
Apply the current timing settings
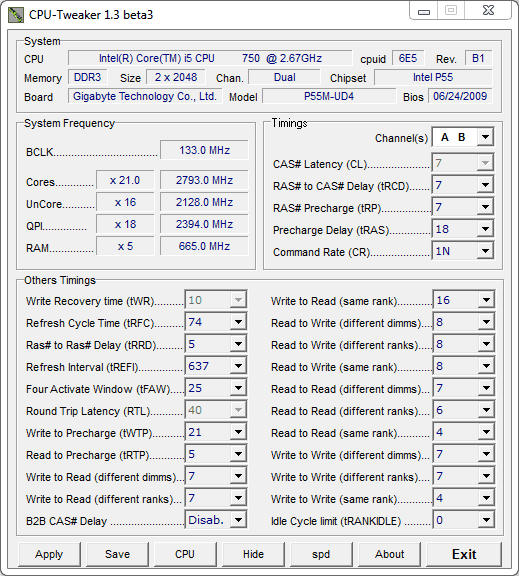point(49,554)
